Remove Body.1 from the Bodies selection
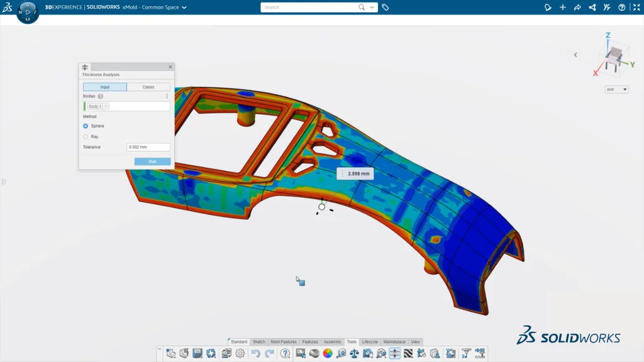The height and width of the screenshot is (362, 644). click(106, 106)
